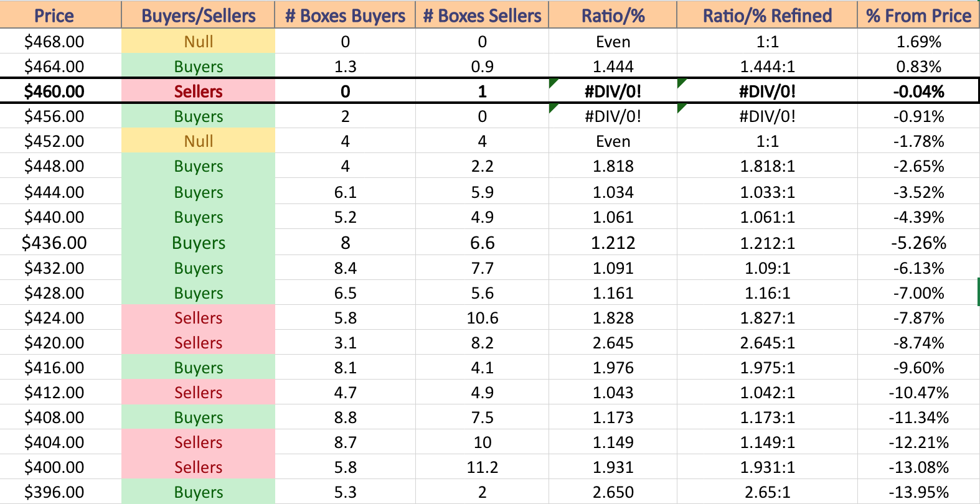Click the $444.00 price cell
This screenshot has width=980, height=504.
coord(60,192)
